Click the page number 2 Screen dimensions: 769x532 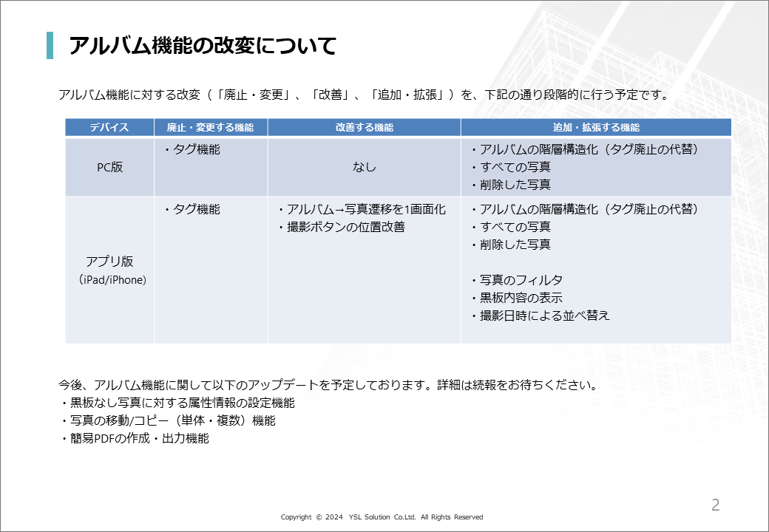[715, 505]
